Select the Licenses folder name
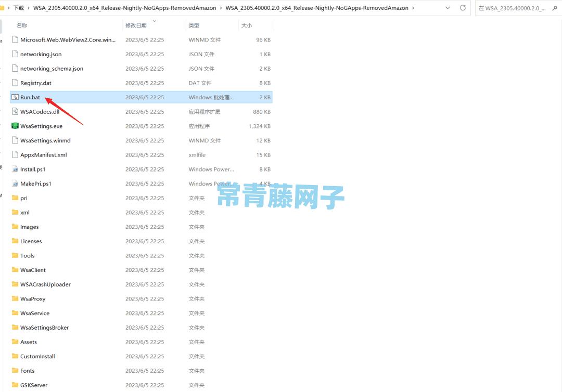This screenshot has height=392, width=562. pos(31,241)
